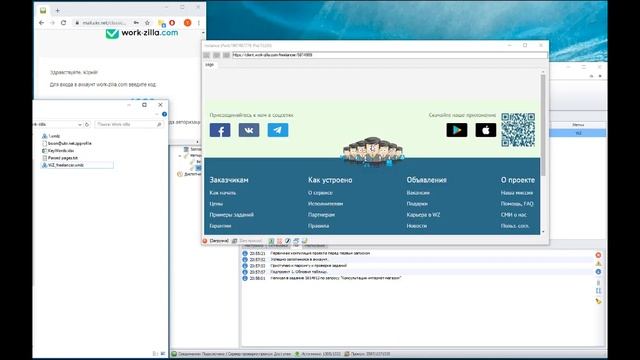This screenshot has height=360, width=640.
Task: Select the .appprofile file in explorer
Action: (x=67, y=143)
